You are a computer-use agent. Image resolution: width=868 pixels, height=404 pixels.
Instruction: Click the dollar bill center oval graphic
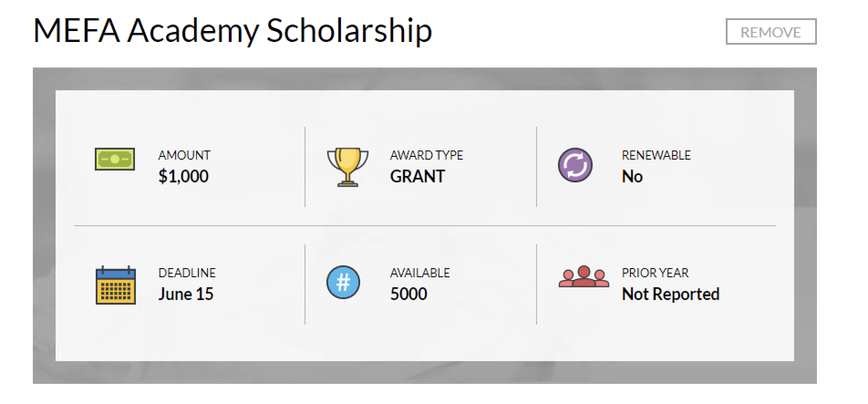pyautogui.click(x=115, y=158)
